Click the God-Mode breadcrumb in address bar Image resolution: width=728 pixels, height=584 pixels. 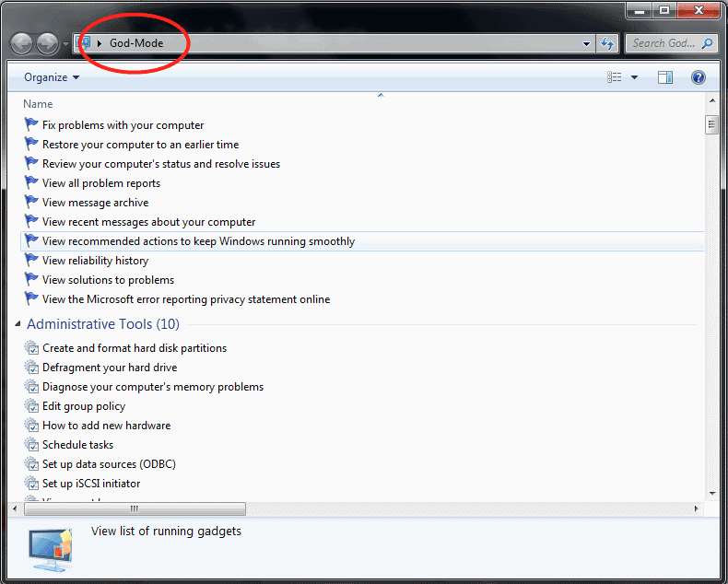[x=136, y=43]
